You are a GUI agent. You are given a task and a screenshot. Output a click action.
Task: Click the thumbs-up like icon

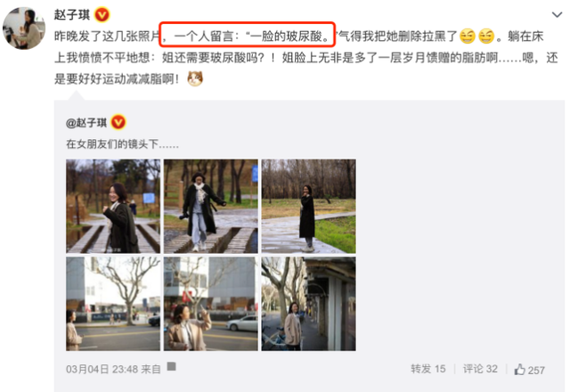(x=520, y=369)
